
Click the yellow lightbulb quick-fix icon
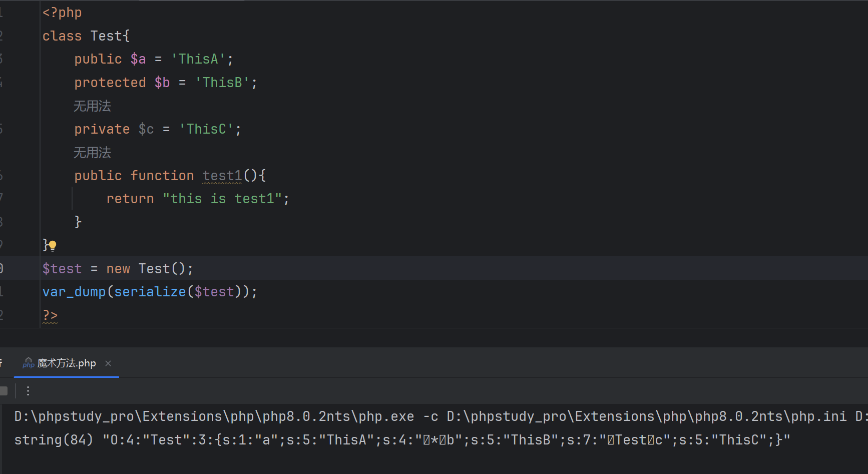tap(52, 245)
